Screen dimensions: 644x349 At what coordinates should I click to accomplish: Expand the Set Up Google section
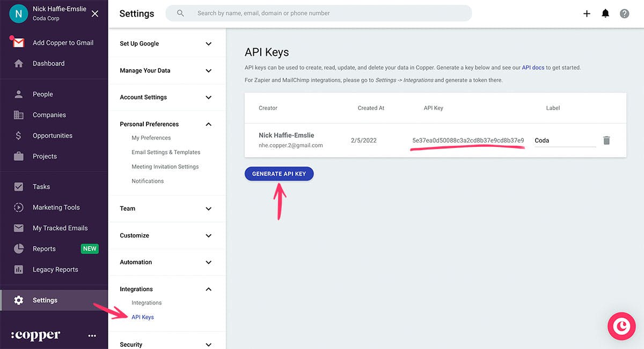[x=167, y=43]
